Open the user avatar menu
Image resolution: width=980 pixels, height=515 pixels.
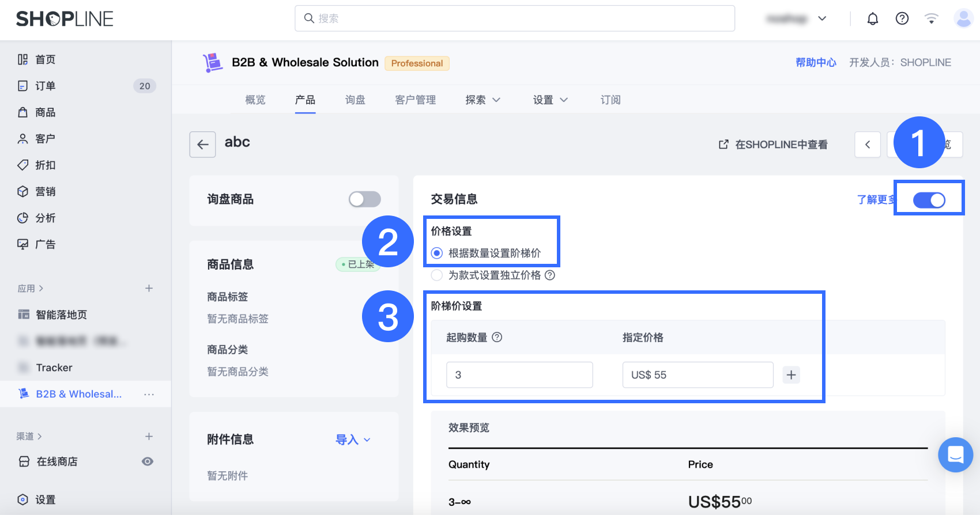pyautogui.click(x=964, y=18)
